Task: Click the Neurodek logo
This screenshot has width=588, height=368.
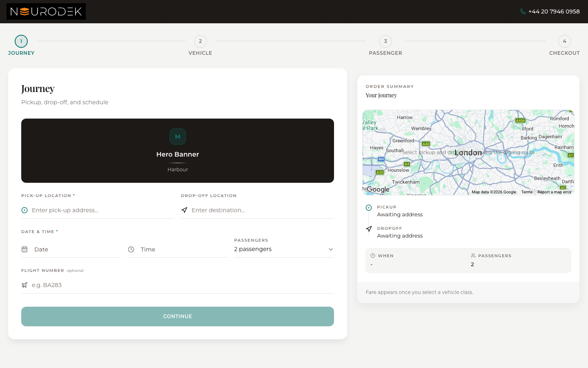Action: click(46, 11)
